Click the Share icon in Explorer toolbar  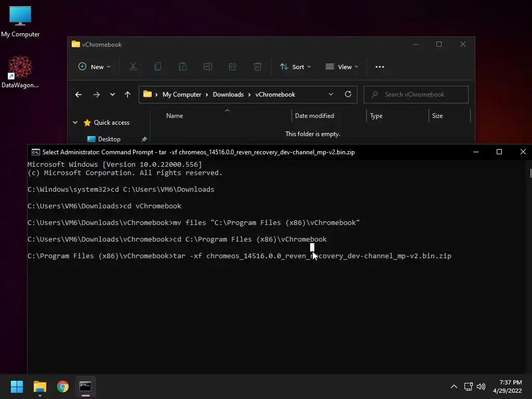232,67
